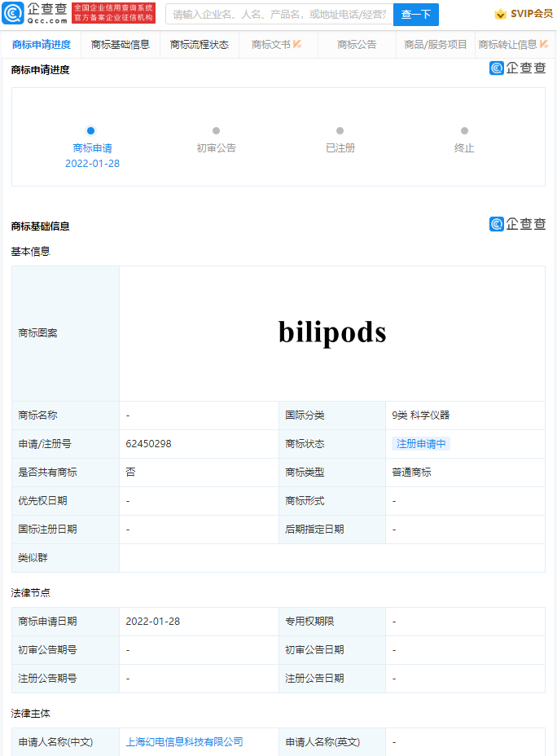Select the 商标申请 progress dot
This screenshot has width=557, height=756.
90,130
